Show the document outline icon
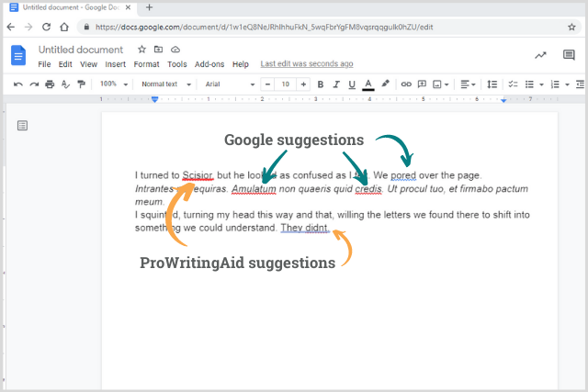588x392 pixels. pyautogui.click(x=22, y=126)
